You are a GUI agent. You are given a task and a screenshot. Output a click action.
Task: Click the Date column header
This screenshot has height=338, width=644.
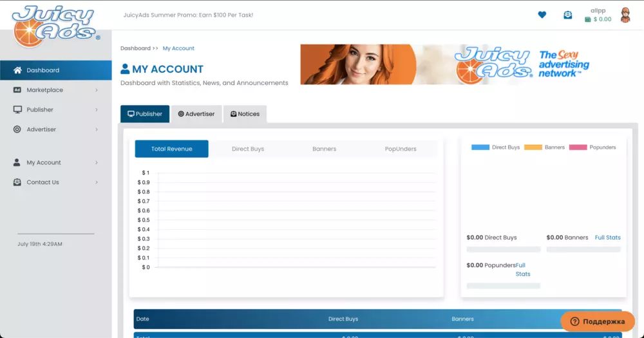(x=142, y=319)
